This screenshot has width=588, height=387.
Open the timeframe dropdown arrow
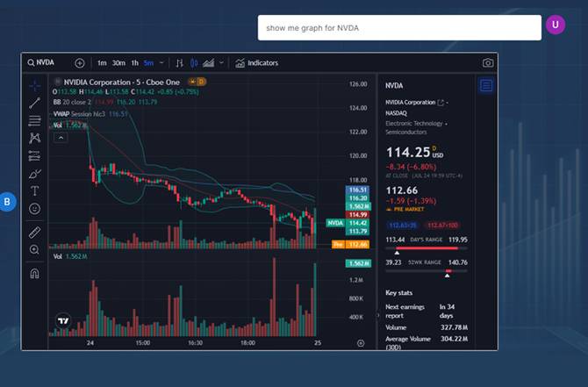(x=161, y=63)
